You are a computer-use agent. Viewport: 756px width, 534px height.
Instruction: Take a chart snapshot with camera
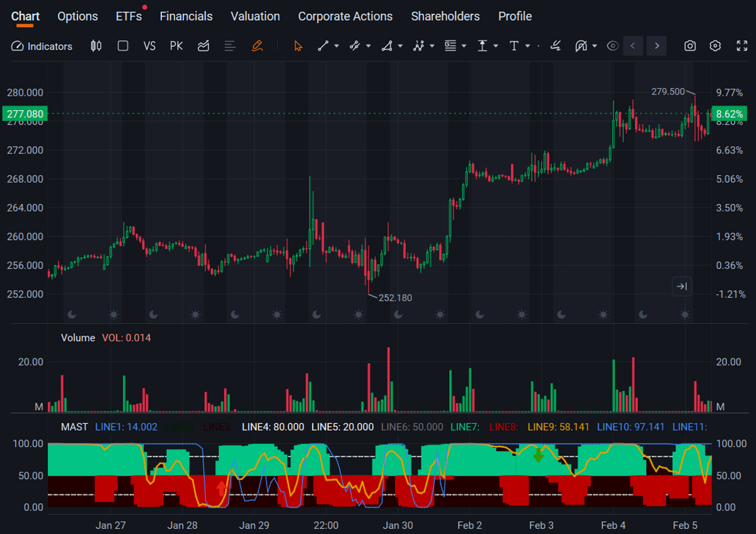coord(690,46)
